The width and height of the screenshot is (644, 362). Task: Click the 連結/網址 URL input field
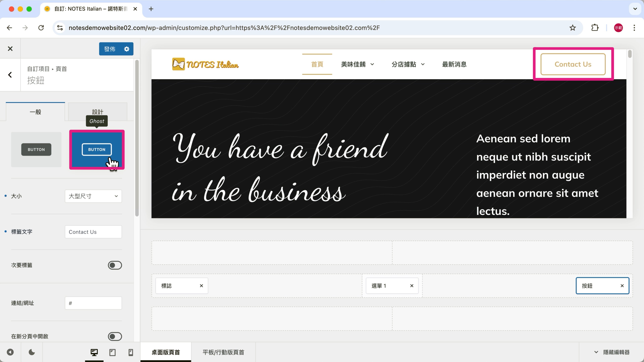(x=93, y=303)
